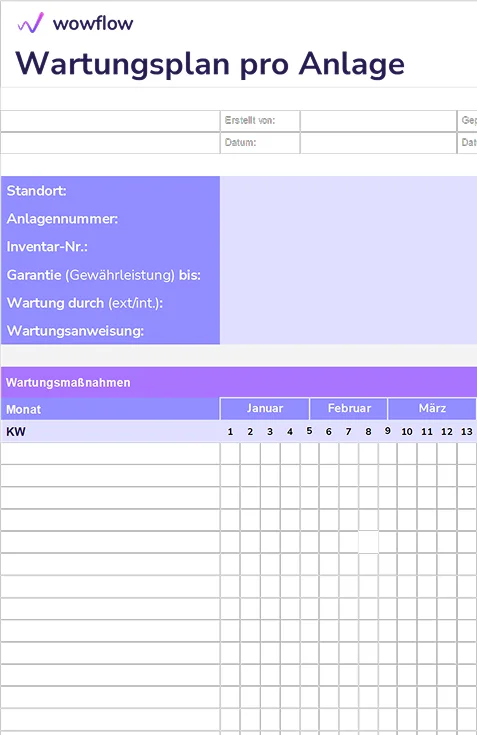Select the Wartungsplan pro Anlage title
This screenshot has height=735, width=477.
click(210, 64)
